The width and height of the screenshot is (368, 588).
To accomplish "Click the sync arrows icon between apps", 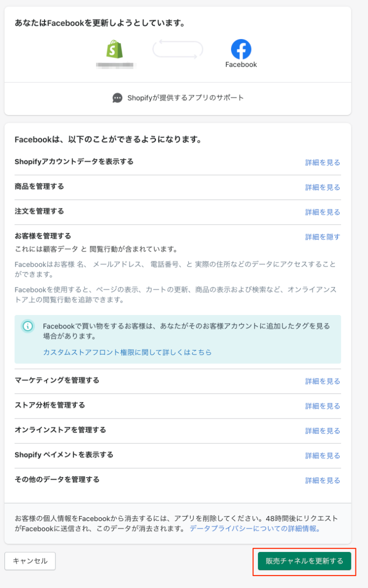I will pyautogui.click(x=177, y=50).
